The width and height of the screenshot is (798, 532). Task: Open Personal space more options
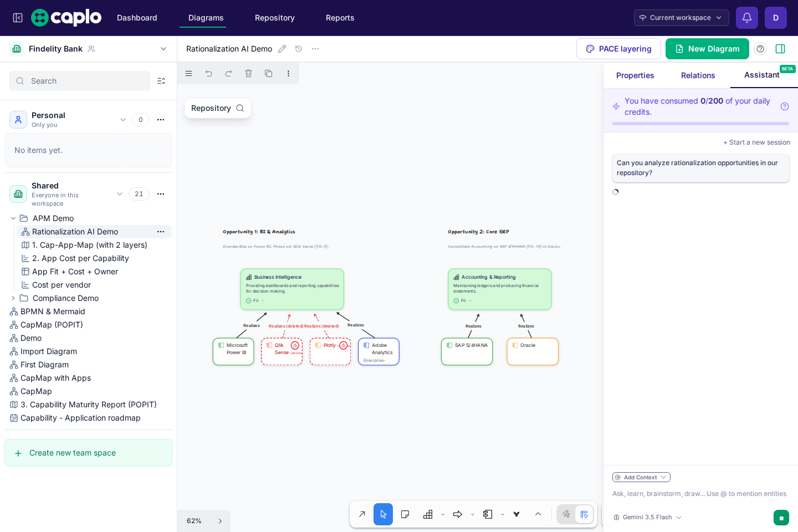(161, 120)
